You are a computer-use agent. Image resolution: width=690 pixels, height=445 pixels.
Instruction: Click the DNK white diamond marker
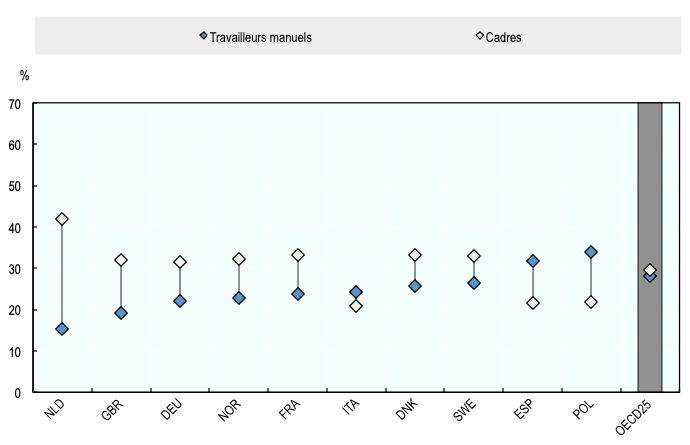point(415,255)
